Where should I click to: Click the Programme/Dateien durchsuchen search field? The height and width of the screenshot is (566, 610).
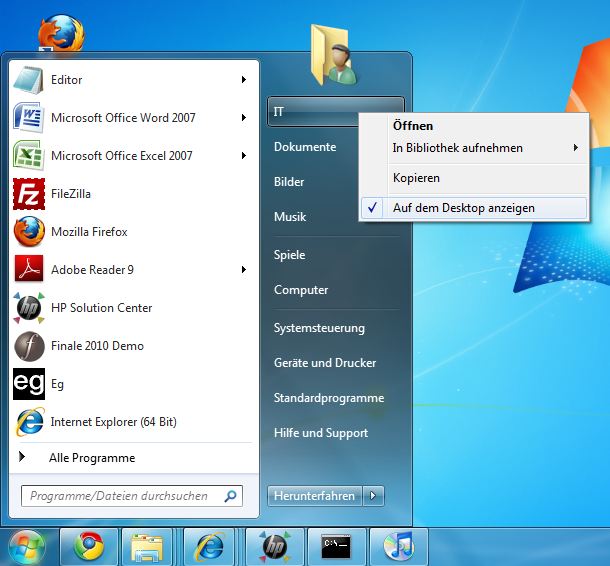(132, 496)
